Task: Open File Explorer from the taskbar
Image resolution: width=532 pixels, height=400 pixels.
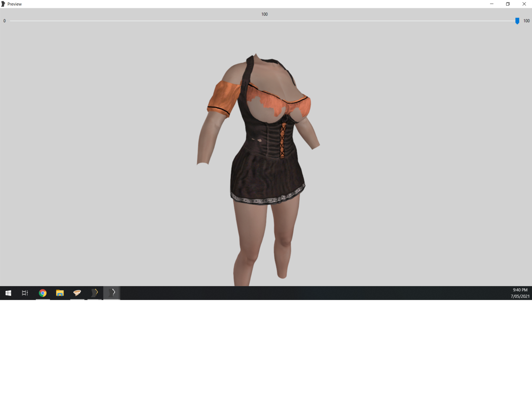Action: [x=60, y=293]
